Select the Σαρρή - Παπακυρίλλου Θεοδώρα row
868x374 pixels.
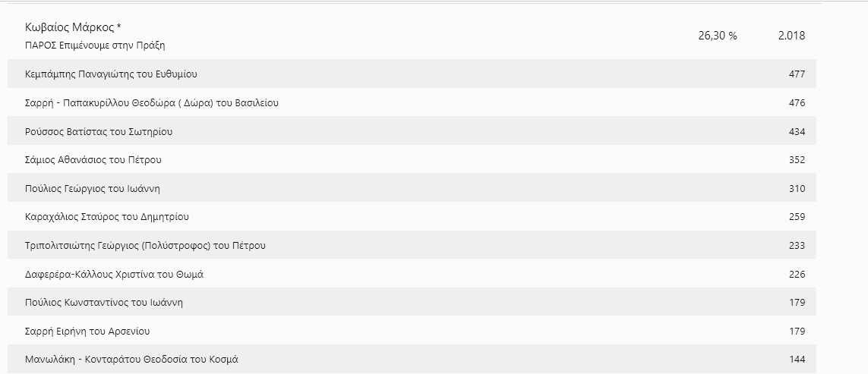tap(152, 103)
